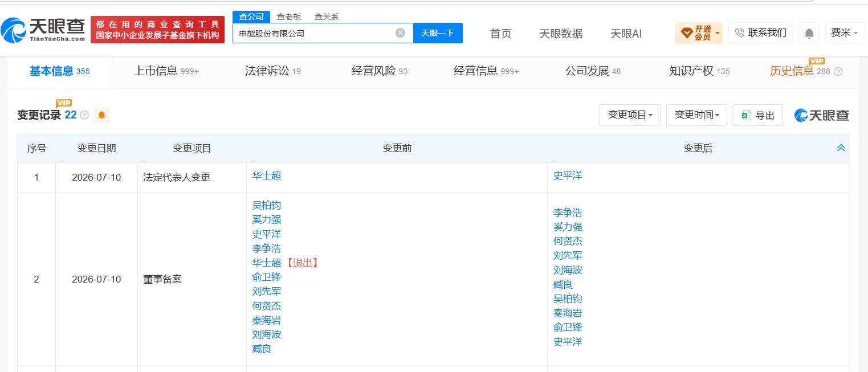Switch to the 基本信息 tab
The image size is (868, 372).
[x=59, y=71]
